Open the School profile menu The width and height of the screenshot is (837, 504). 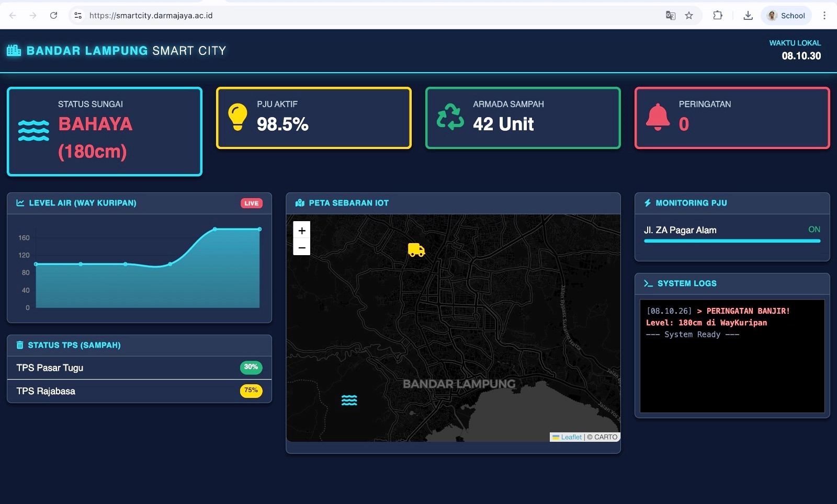(x=786, y=16)
